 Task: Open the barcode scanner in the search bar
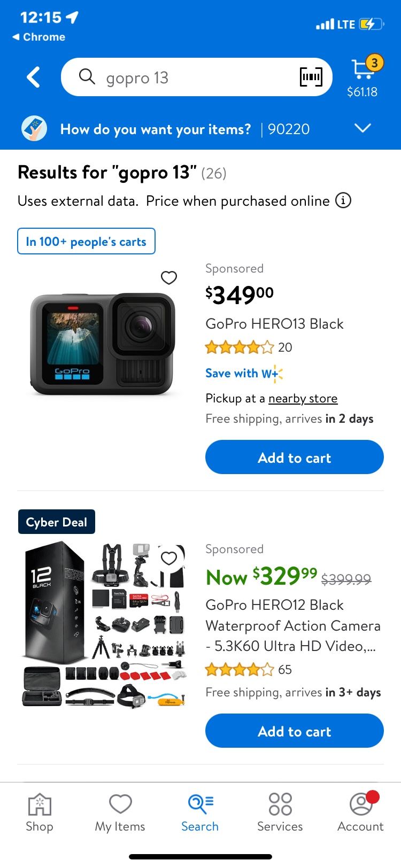[x=311, y=77]
